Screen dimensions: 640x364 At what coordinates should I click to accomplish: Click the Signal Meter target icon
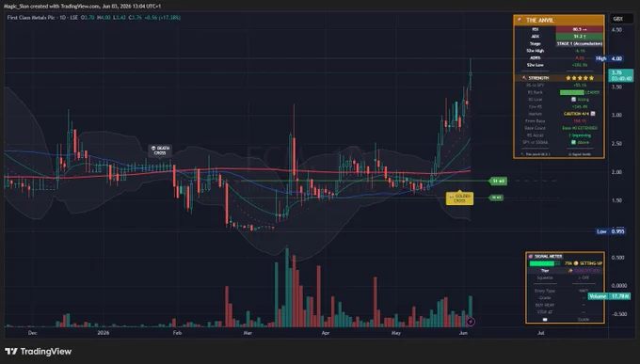tap(531, 256)
